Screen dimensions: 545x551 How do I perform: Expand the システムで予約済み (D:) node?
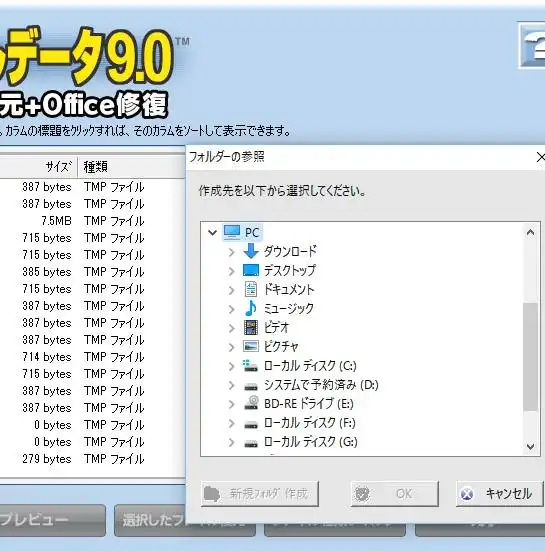coord(231,385)
